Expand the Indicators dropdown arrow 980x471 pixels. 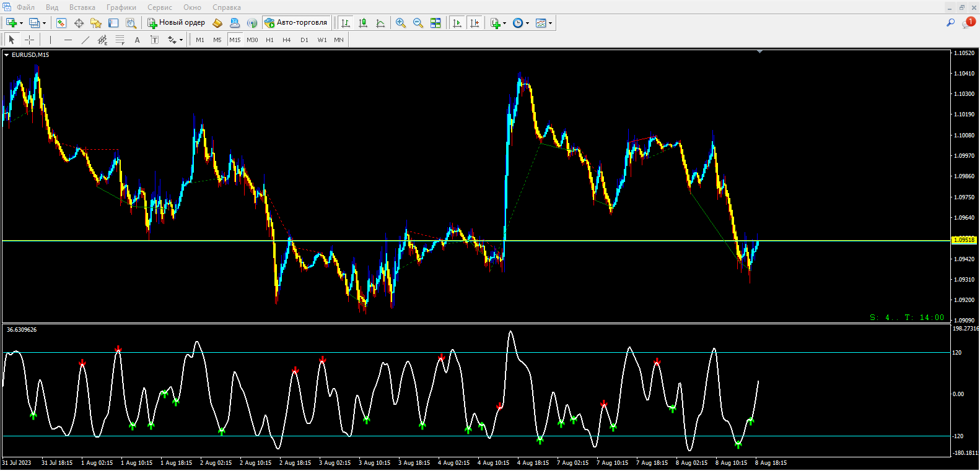click(x=505, y=23)
